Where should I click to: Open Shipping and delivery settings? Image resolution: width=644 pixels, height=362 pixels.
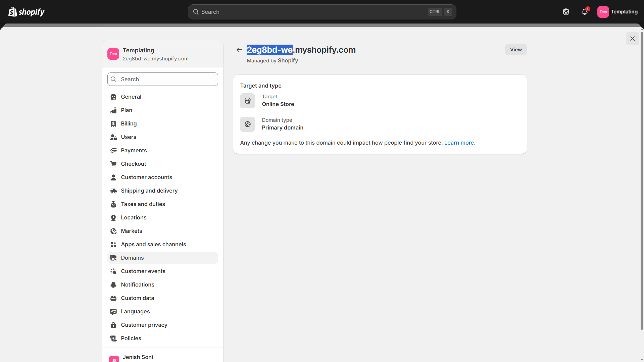pyautogui.click(x=163, y=191)
